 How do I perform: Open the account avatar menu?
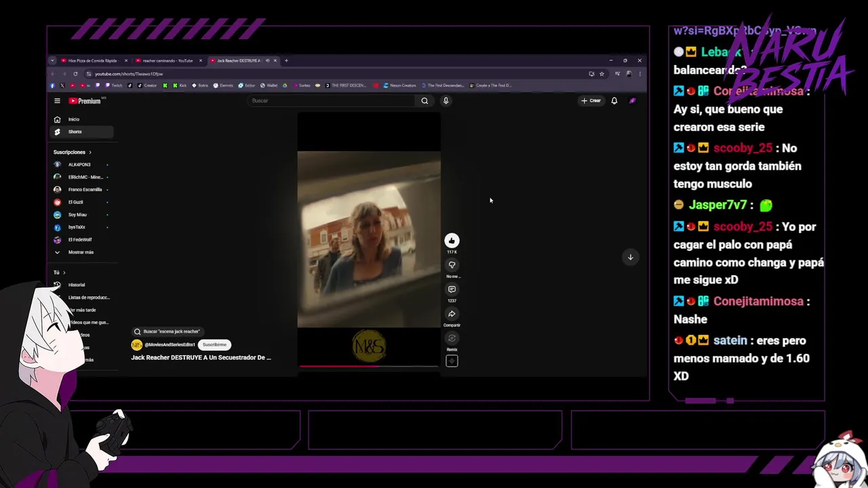click(632, 100)
